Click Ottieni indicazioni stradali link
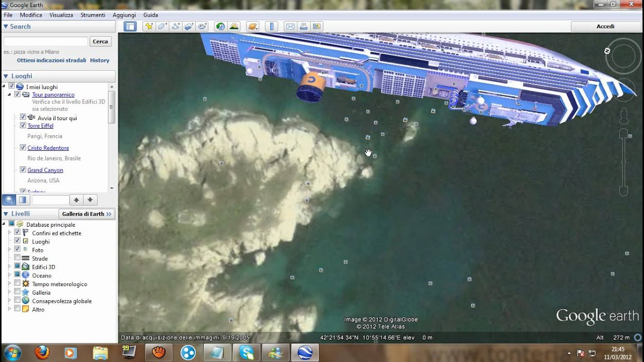The width and height of the screenshot is (644, 362). point(51,60)
